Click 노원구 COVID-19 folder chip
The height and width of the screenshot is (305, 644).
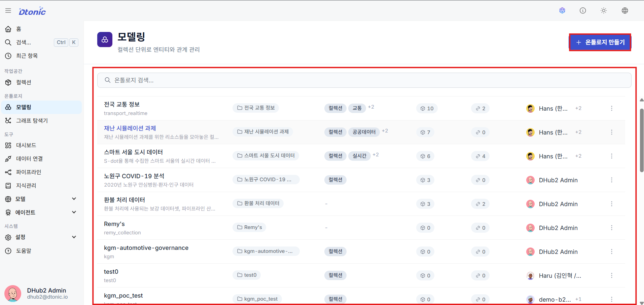tap(266, 180)
